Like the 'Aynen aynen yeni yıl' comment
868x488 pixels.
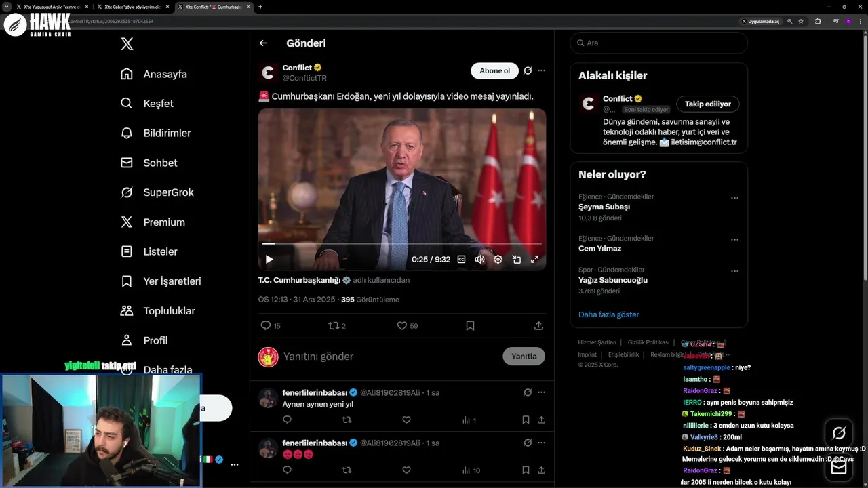tap(406, 420)
